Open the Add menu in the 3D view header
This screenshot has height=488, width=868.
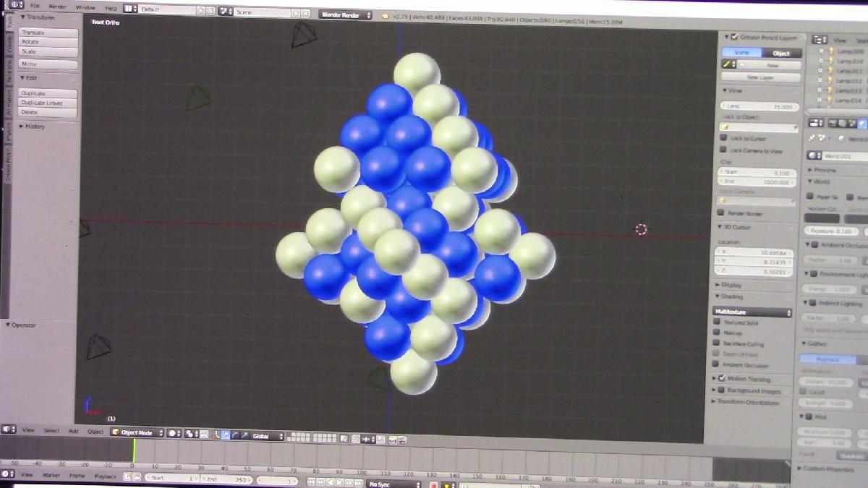coord(73,431)
